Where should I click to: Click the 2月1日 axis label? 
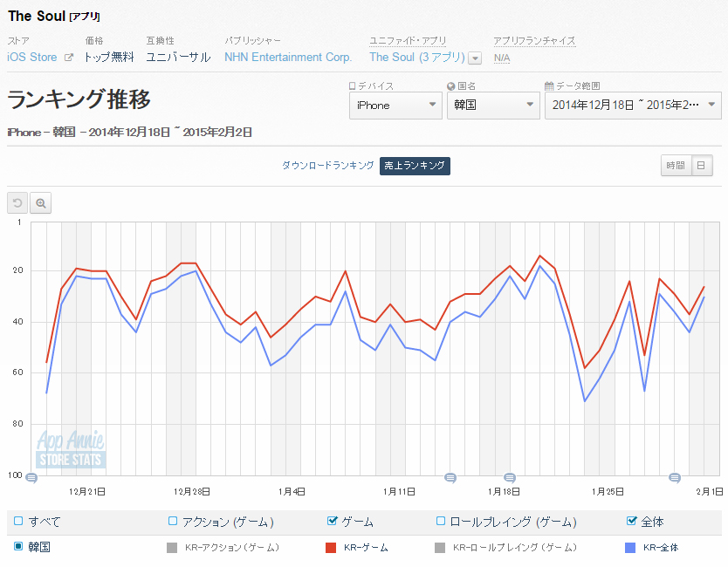pos(710,491)
